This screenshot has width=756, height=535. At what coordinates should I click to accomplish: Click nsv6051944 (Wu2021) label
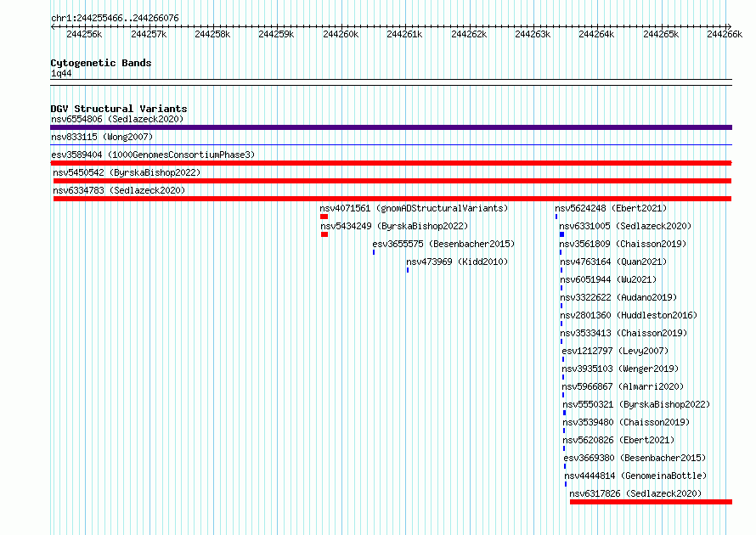coord(608,279)
